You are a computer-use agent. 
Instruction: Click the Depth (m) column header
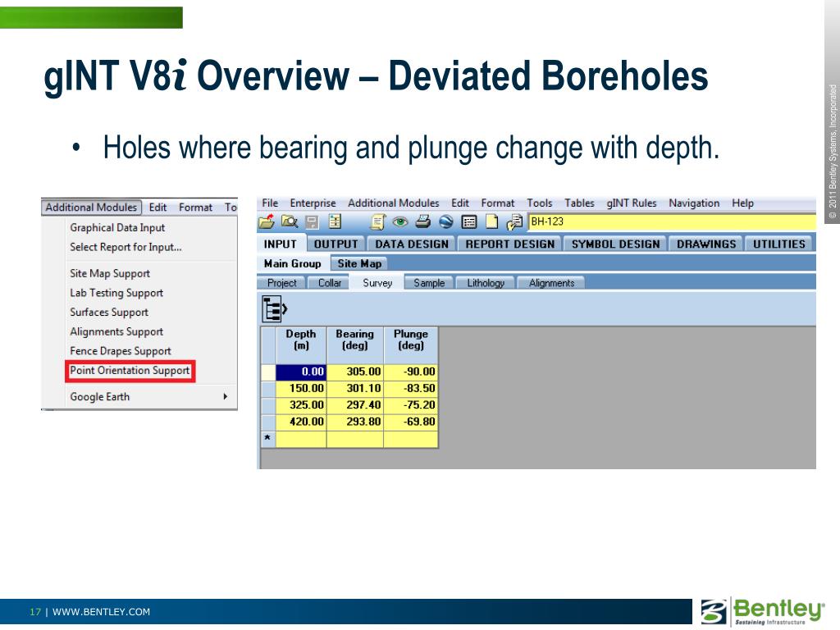(301, 345)
